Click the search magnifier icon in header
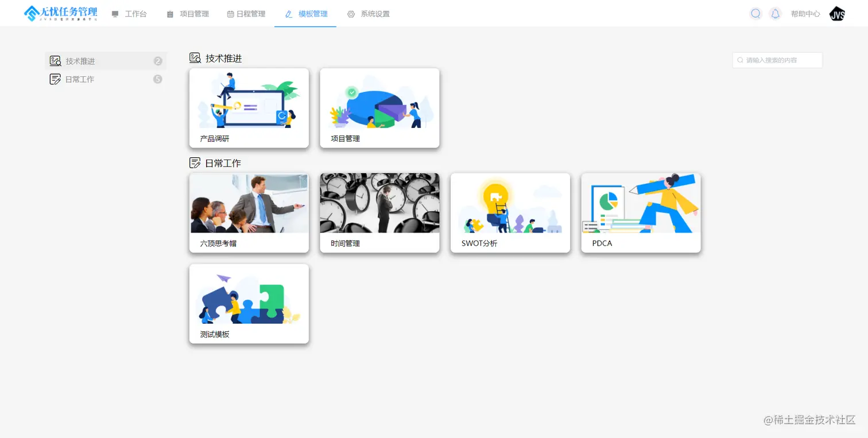Image resolution: width=868 pixels, height=438 pixels. tap(755, 14)
